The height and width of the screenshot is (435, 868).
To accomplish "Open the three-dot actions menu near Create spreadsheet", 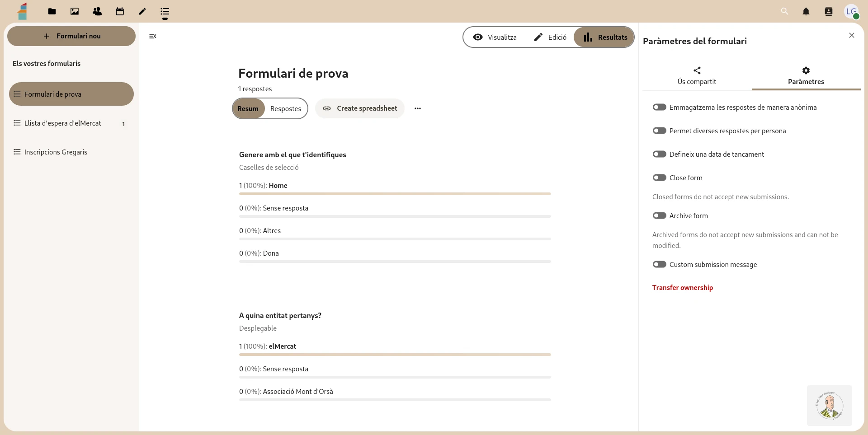I will (417, 108).
